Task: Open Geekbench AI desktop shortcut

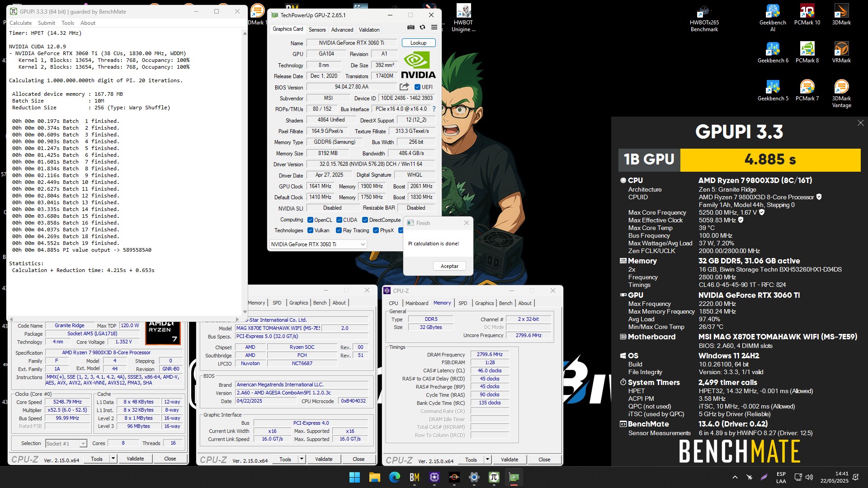Action: [x=773, y=18]
